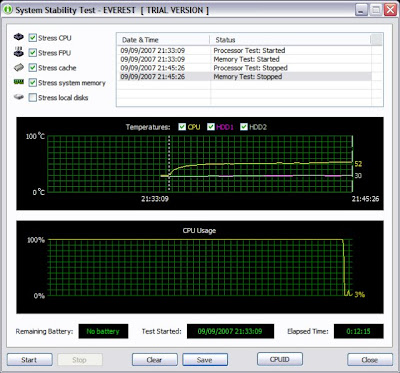Click the Status column header
The height and width of the screenshot is (373, 400).
click(x=290, y=40)
